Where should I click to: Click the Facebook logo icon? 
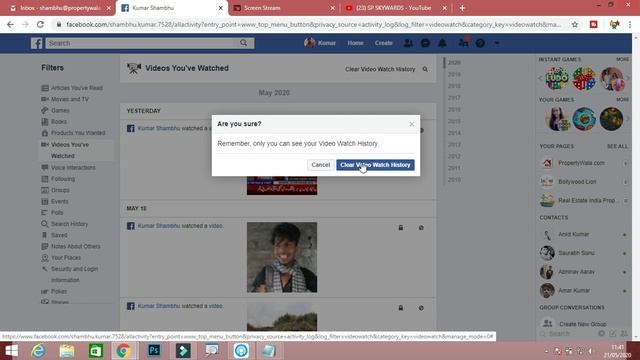point(36,43)
